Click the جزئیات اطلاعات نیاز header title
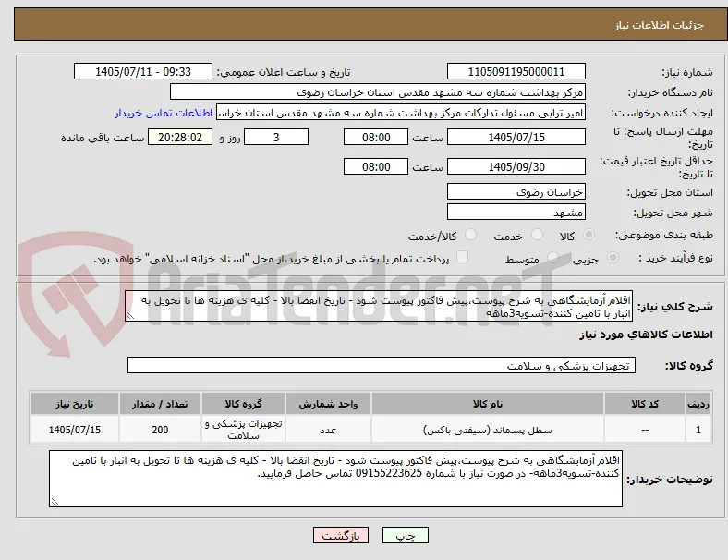This screenshot has width=728, height=560. click(x=660, y=25)
